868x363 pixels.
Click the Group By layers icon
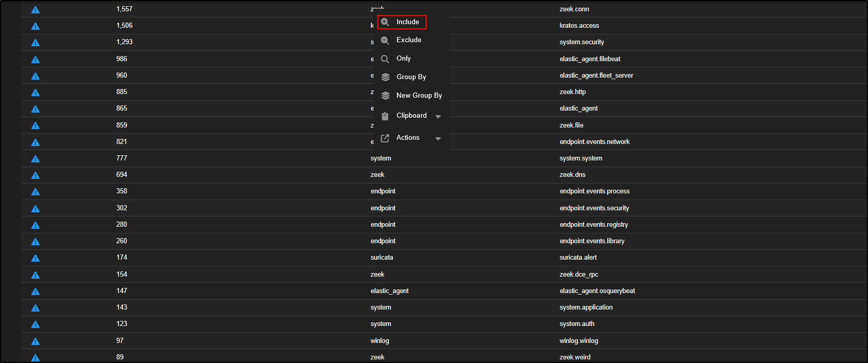385,77
